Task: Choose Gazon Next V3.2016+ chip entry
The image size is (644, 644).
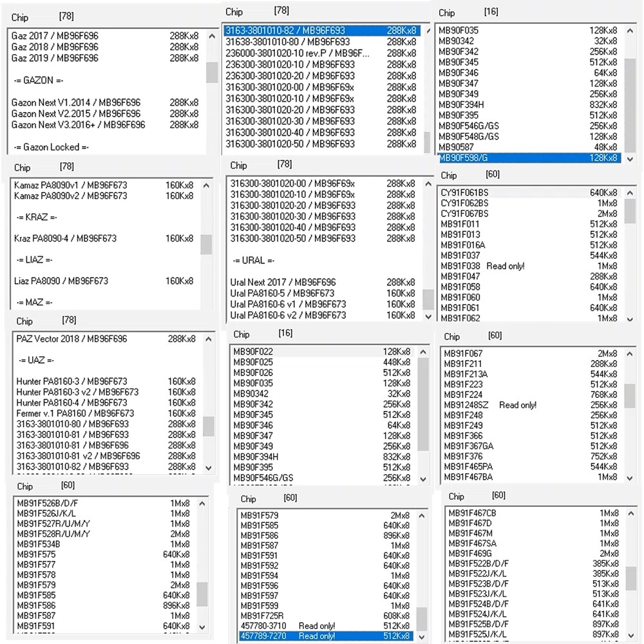Action: (x=79, y=125)
